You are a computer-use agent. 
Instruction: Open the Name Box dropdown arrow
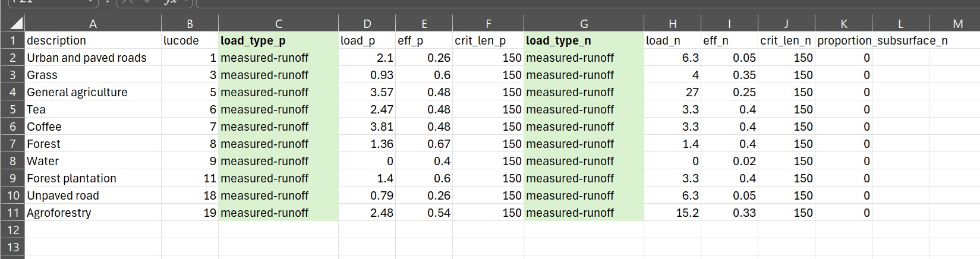(x=90, y=2)
